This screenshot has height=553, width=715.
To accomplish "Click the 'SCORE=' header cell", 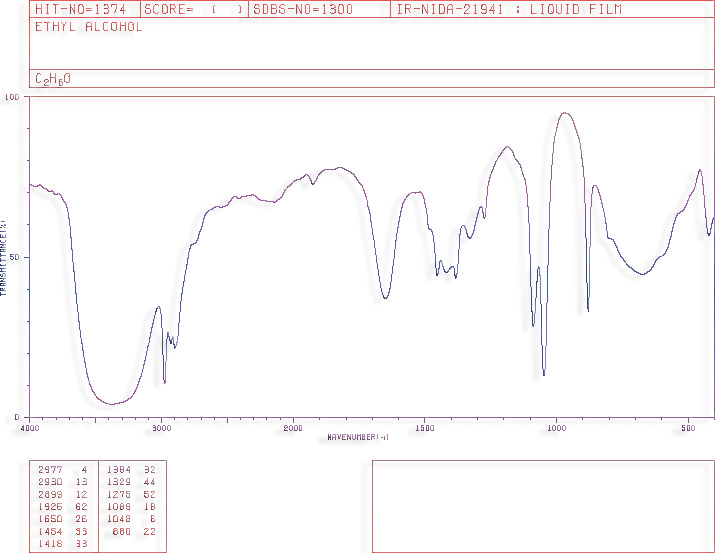I will click(194, 9).
